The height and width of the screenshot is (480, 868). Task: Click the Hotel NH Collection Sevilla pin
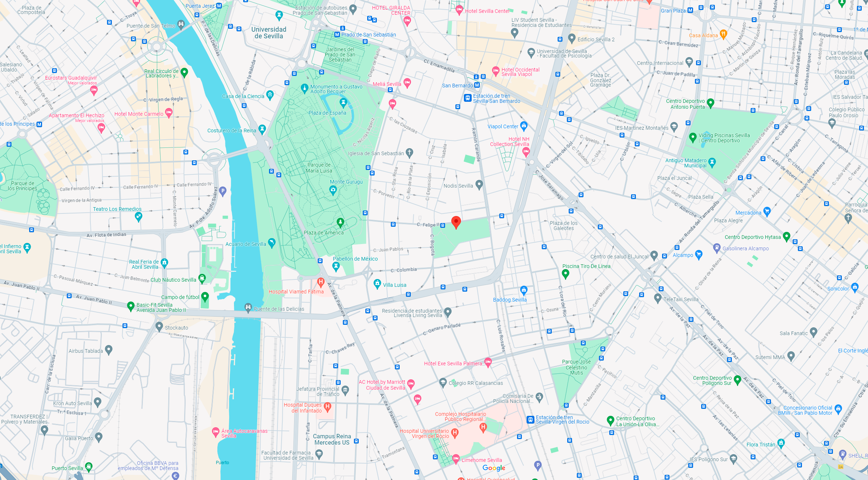526,151
